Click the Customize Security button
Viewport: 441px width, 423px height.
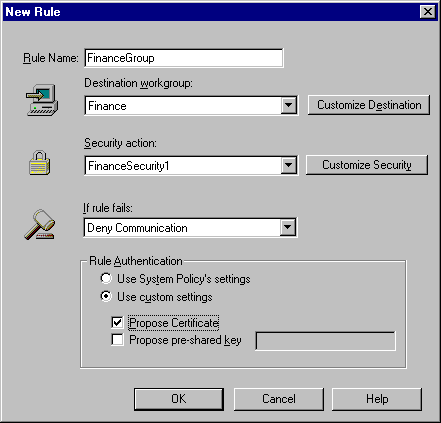coord(367,165)
